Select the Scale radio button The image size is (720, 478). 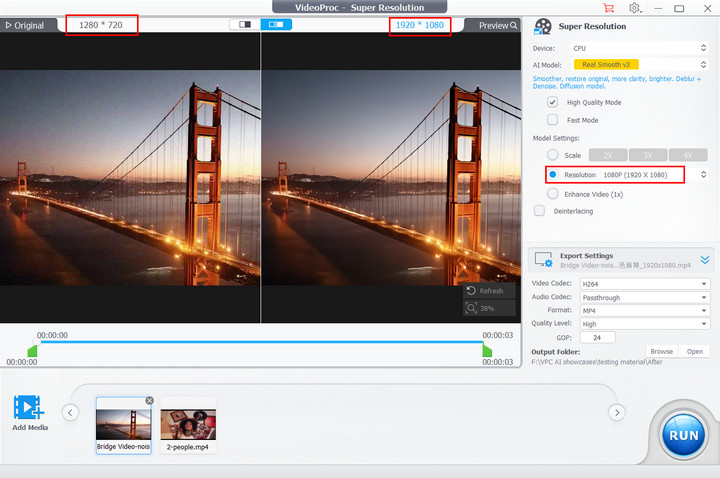[553, 155]
